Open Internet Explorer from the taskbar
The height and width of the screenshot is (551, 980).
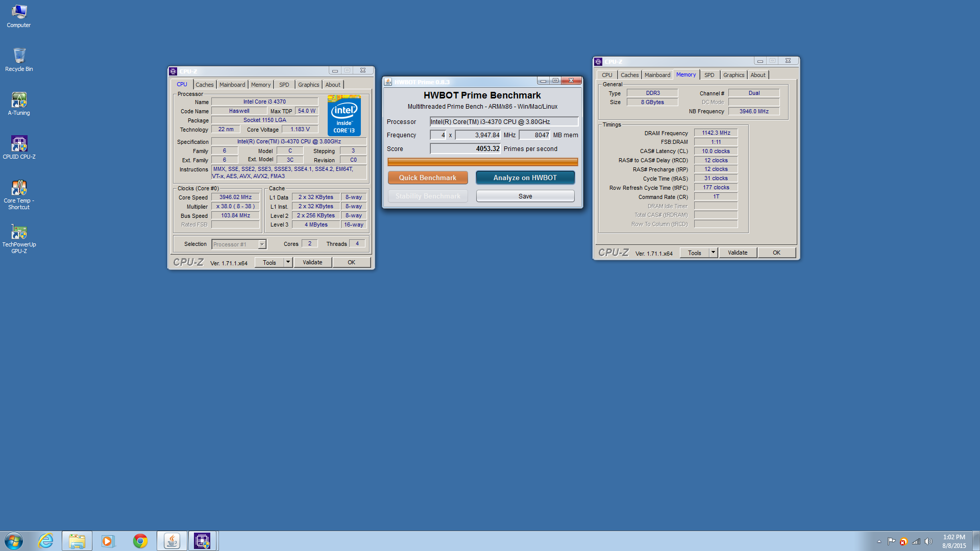click(x=46, y=541)
